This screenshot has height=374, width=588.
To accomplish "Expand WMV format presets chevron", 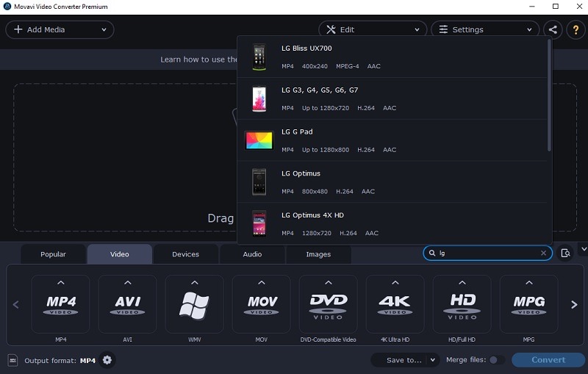I will pyautogui.click(x=194, y=283).
